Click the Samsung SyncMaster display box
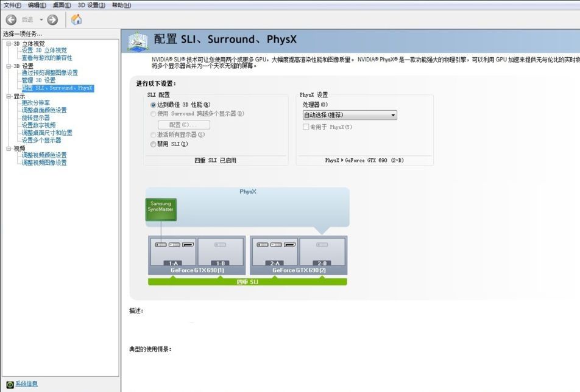Screen dimensions: 580x392 click(x=161, y=209)
